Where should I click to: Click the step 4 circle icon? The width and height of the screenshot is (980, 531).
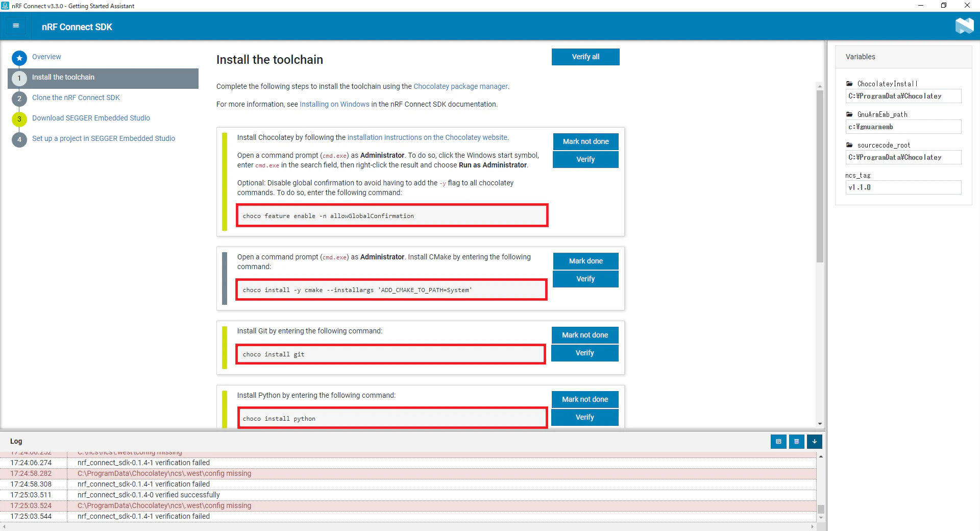[19, 139]
